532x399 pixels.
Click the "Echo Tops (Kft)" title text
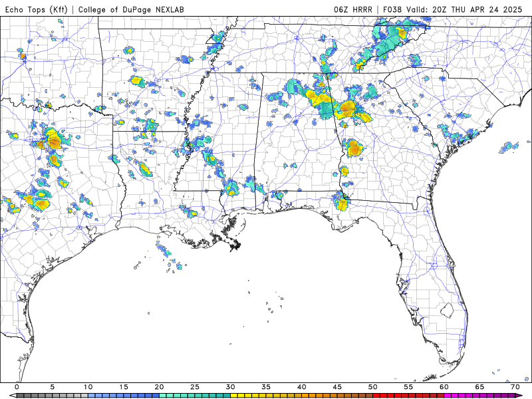[36, 9]
